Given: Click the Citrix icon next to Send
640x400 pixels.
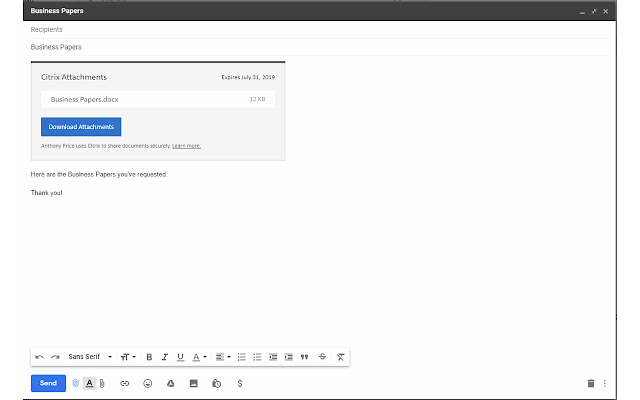Looking at the screenshot, I should coord(76,383).
